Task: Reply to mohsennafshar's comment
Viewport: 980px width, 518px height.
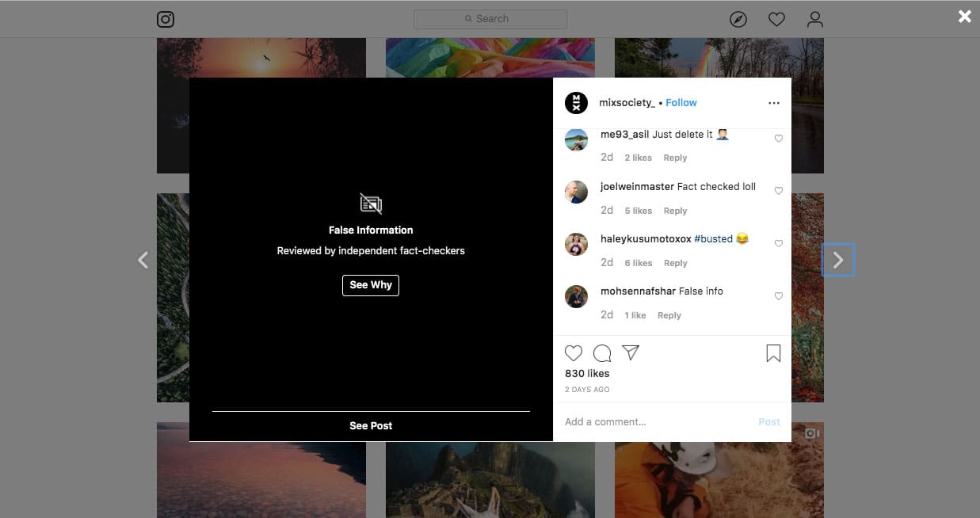Action: [x=669, y=315]
